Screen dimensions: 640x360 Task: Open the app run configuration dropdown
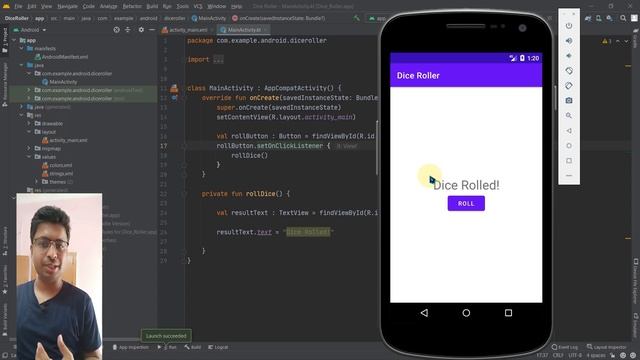pyautogui.click(x=377, y=18)
